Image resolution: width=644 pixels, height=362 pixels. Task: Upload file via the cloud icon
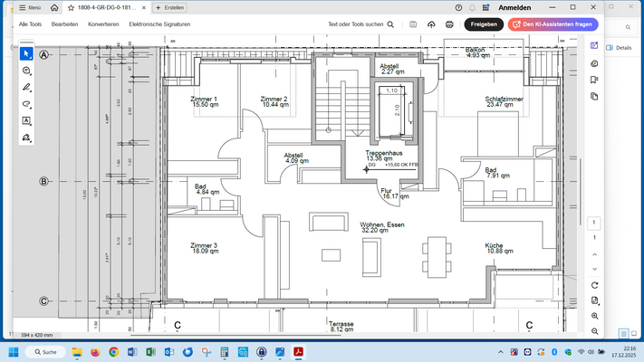[x=431, y=24]
